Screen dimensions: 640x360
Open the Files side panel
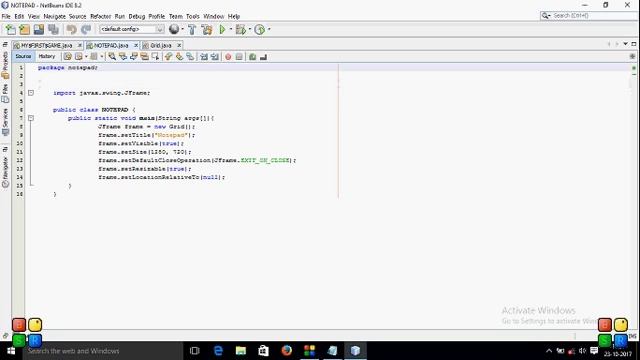tap(5, 93)
